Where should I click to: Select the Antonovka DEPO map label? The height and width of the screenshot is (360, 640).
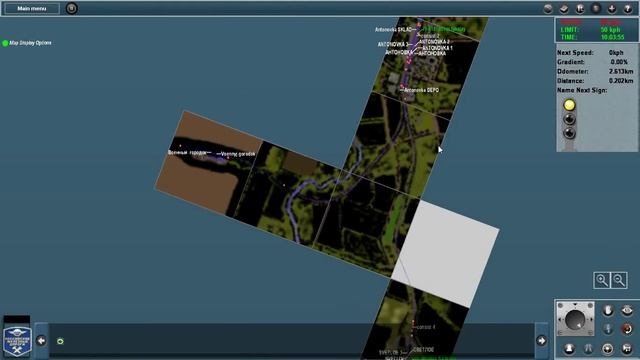pyautogui.click(x=421, y=90)
